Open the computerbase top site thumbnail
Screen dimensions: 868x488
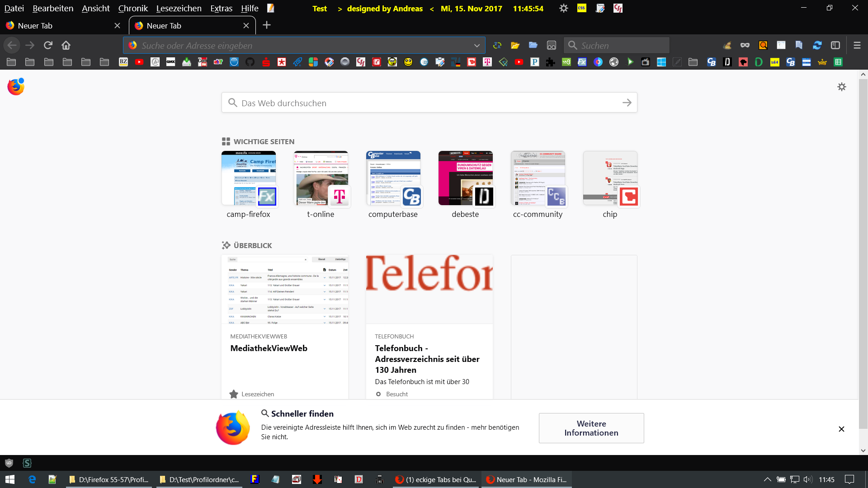point(393,178)
